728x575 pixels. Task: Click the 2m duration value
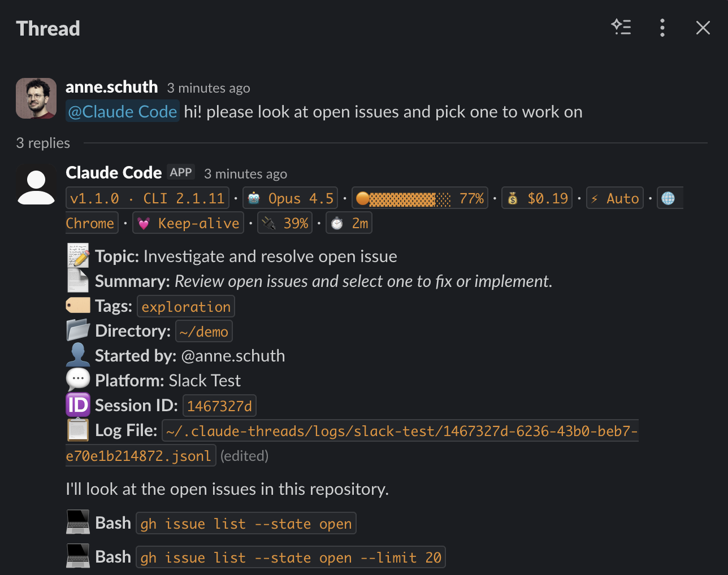(x=360, y=223)
